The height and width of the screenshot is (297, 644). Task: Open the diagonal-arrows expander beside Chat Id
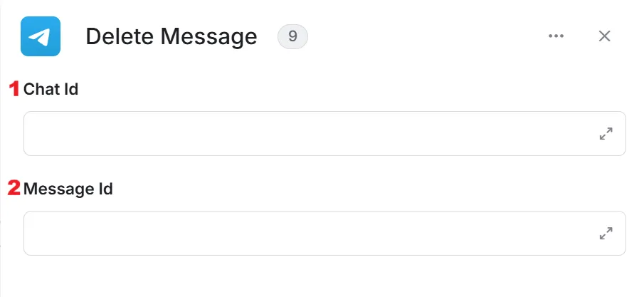click(606, 133)
